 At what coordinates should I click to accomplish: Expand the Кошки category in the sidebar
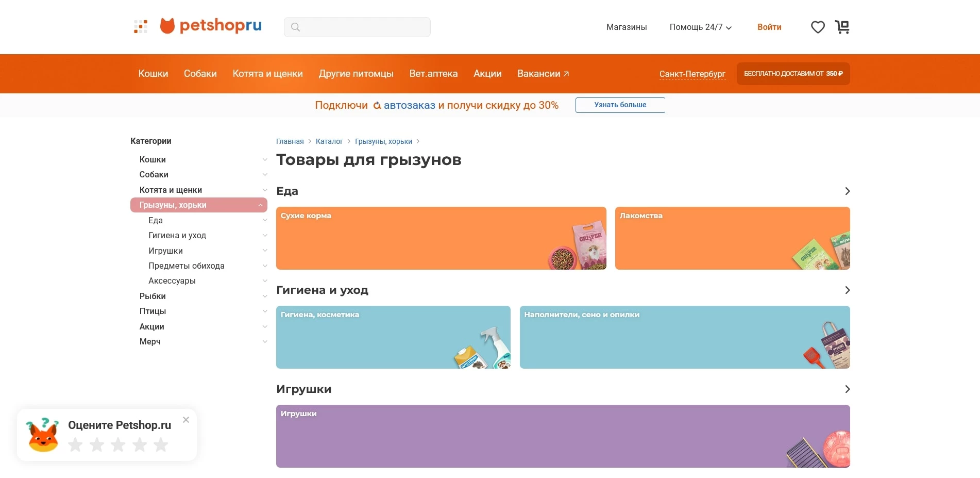pos(264,159)
